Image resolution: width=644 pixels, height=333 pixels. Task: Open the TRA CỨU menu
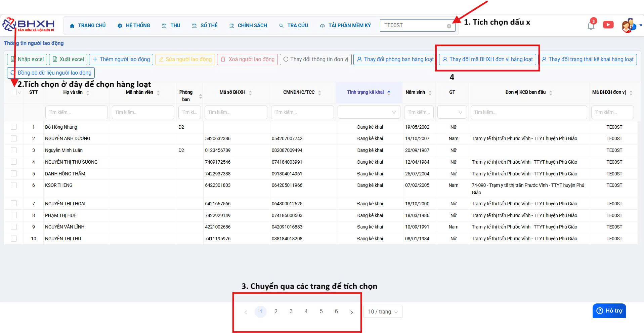coord(294,26)
